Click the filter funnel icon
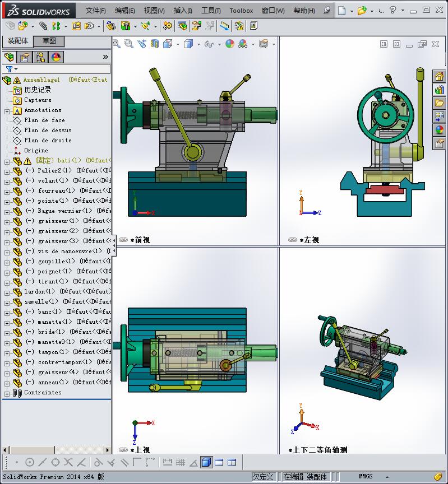The image size is (448, 484). point(10,69)
